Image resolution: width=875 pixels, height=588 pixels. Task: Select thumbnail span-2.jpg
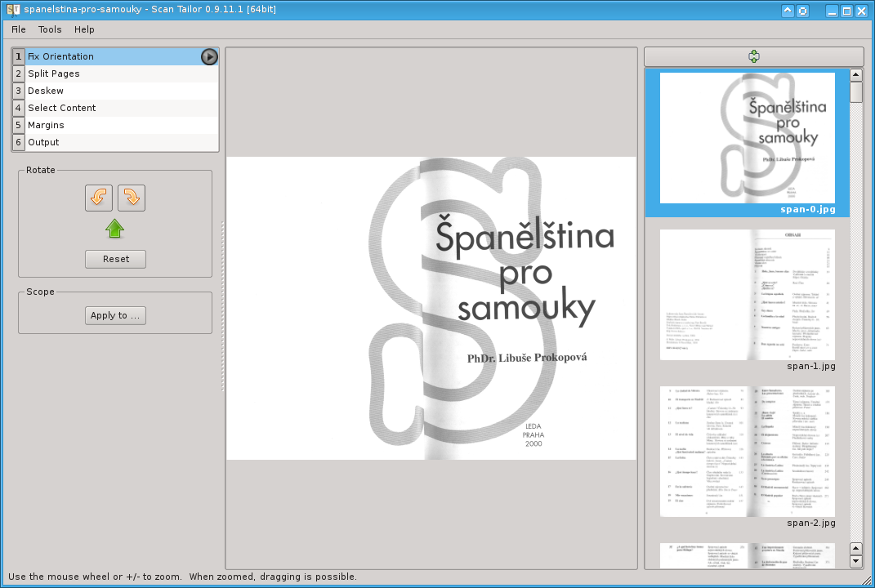pyautogui.click(x=748, y=452)
